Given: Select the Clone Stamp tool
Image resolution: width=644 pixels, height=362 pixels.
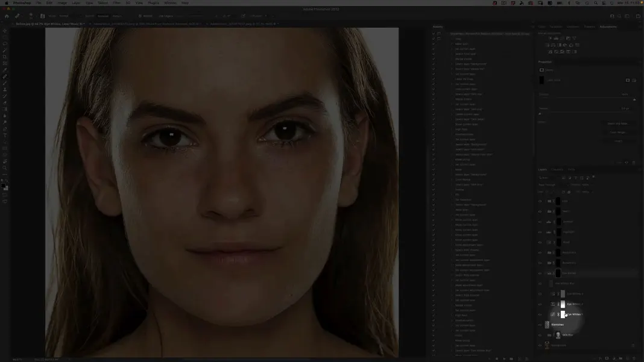Looking at the screenshot, I should [5, 90].
